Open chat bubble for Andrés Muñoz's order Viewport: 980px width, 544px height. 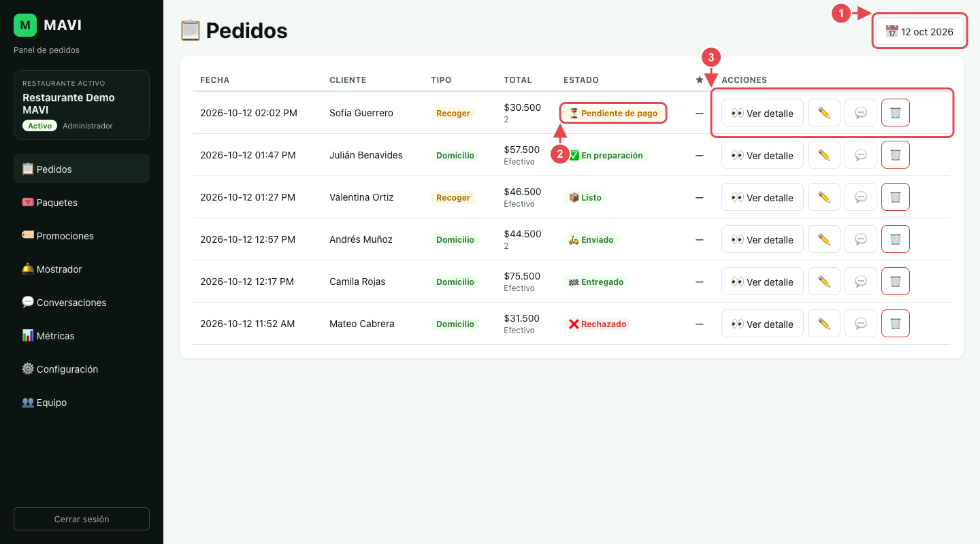point(861,239)
